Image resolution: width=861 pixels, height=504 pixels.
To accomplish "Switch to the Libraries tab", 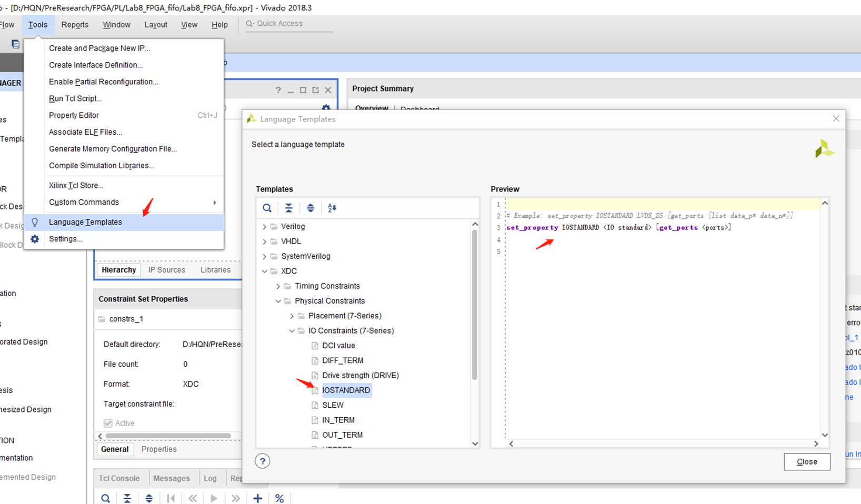I will click(215, 270).
